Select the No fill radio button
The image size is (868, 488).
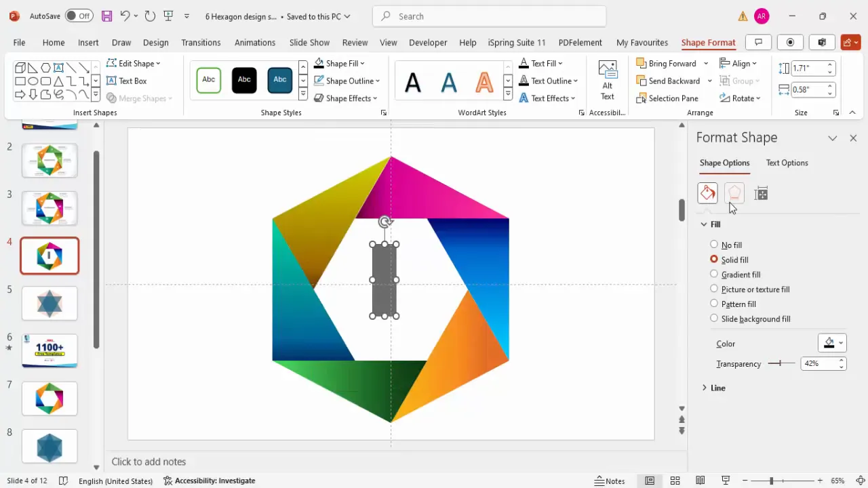click(x=714, y=245)
